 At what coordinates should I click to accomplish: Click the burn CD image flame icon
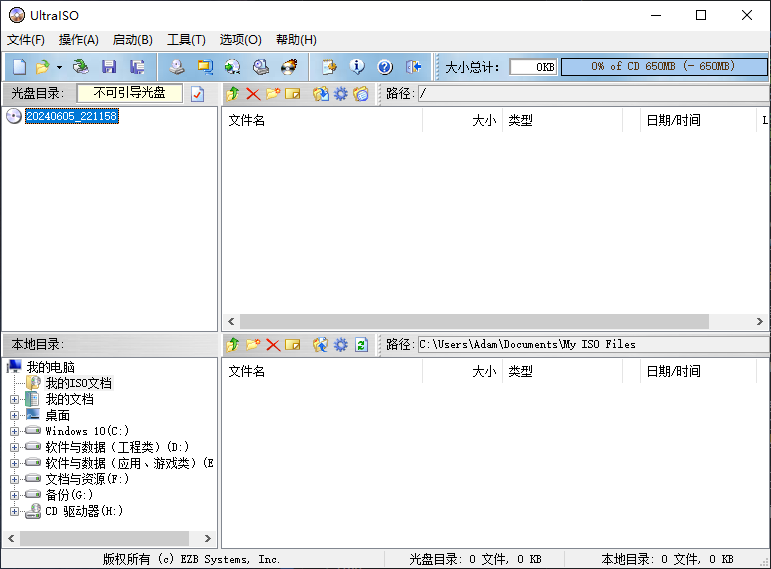point(289,67)
